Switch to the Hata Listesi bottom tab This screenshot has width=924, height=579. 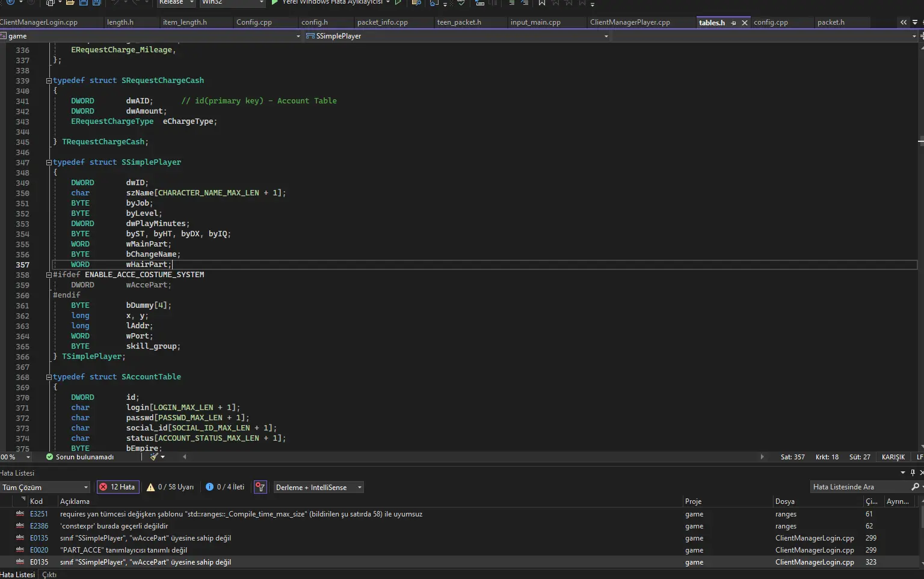pos(17,575)
